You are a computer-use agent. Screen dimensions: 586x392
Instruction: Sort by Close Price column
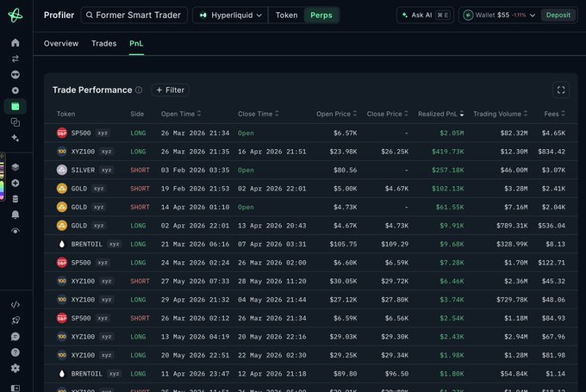click(x=387, y=114)
